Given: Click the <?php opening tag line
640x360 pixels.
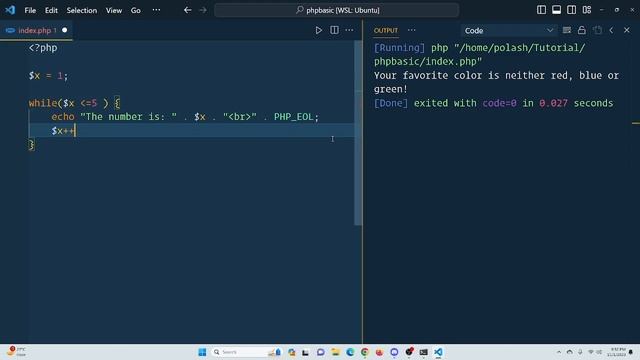Looking at the screenshot, I should tap(43, 48).
